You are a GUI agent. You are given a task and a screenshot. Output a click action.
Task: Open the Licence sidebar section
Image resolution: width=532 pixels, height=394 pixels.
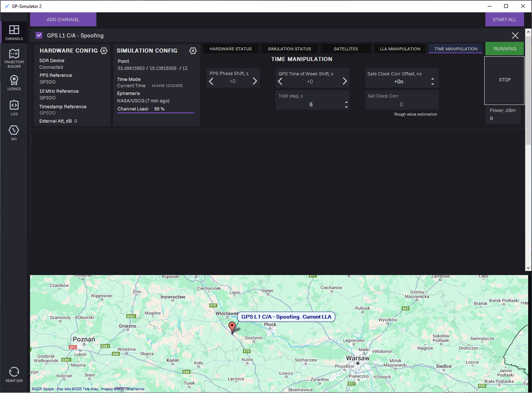(14, 83)
